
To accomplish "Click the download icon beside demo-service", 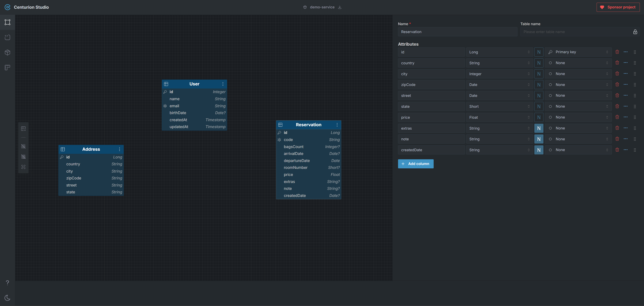I will [340, 7].
